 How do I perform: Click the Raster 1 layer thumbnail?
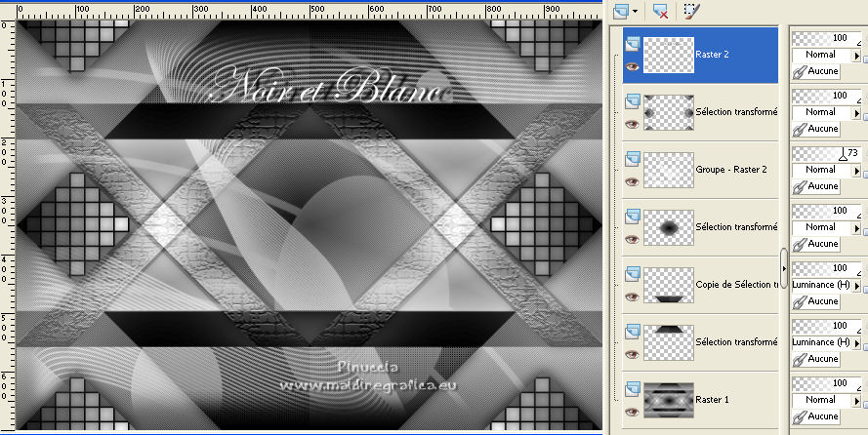(x=669, y=400)
